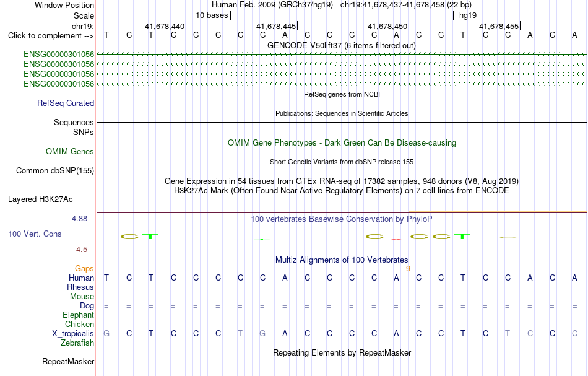Click the 41,678,450 coordinate label
Screen dimensions: 588x376
387,26
